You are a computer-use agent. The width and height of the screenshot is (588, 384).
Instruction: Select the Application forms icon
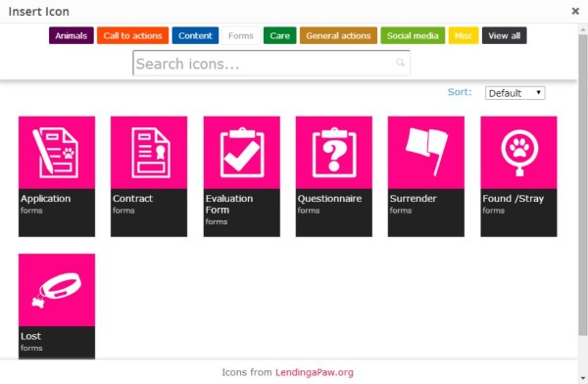pos(57,153)
